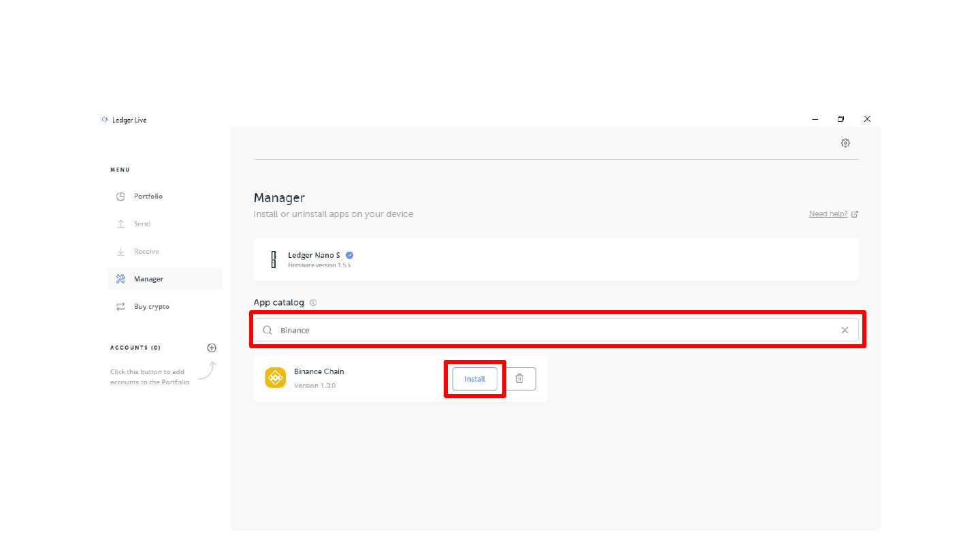The width and height of the screenshot is (980, 551).
Task: Click the blue verified badge icon
Action: [350, 255]
